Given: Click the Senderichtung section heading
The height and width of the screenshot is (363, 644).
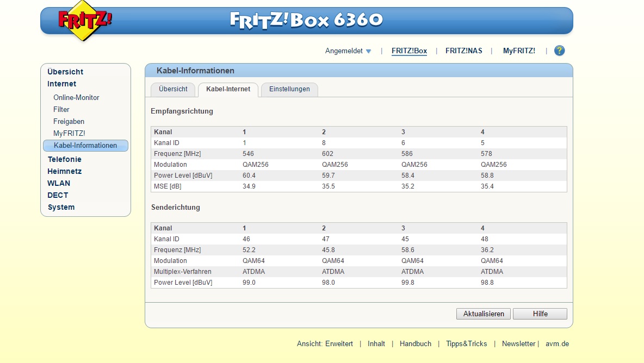Looking at the screenshot, I should [x=175, y=207].
